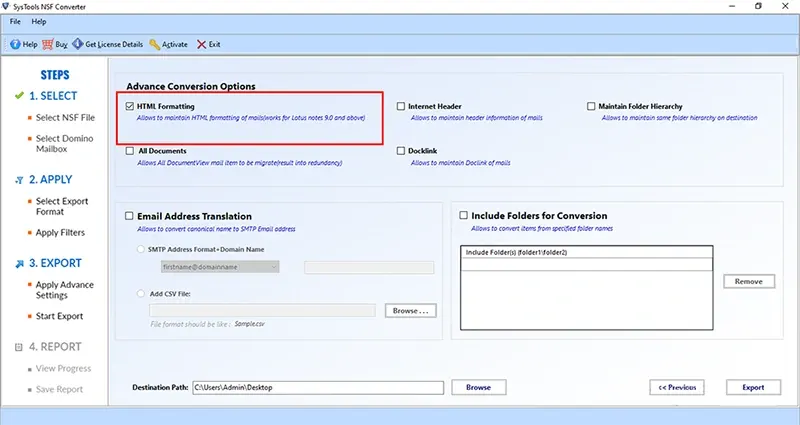Click the Apply Filters step
The height and width of the screenshot is (425, 800).
point(60,233)
